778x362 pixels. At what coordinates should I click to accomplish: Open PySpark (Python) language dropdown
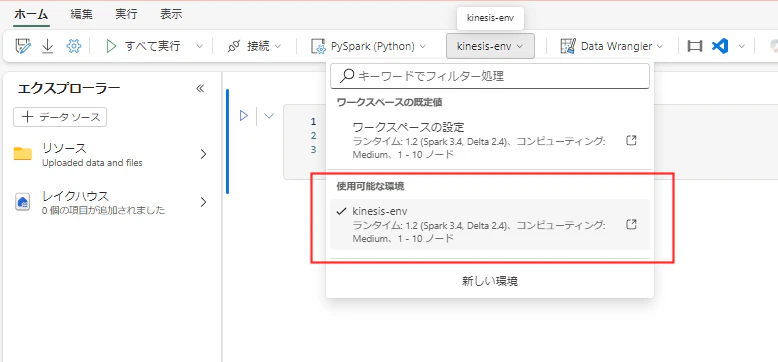(368, 46)
